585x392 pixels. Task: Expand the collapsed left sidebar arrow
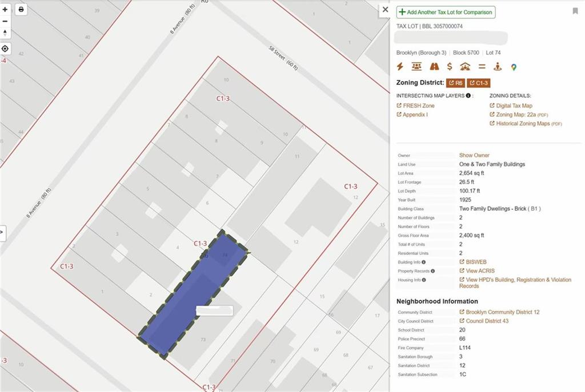click(x=2, y=233)
